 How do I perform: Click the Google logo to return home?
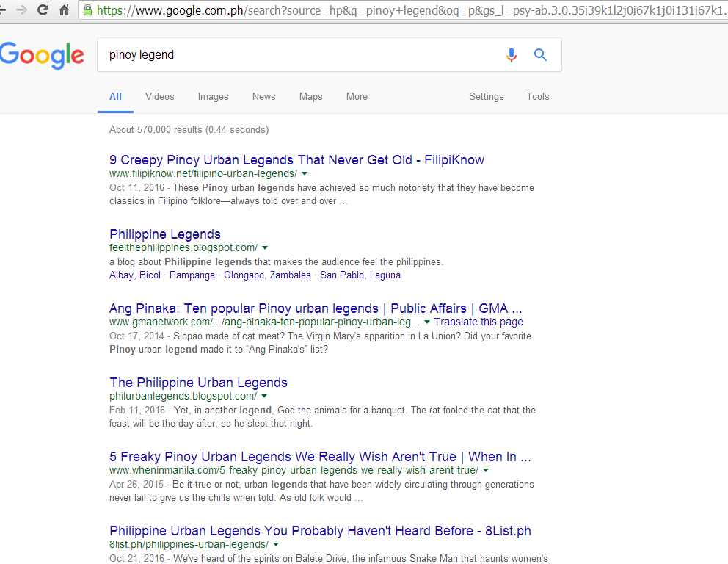(x=42, y=56)
